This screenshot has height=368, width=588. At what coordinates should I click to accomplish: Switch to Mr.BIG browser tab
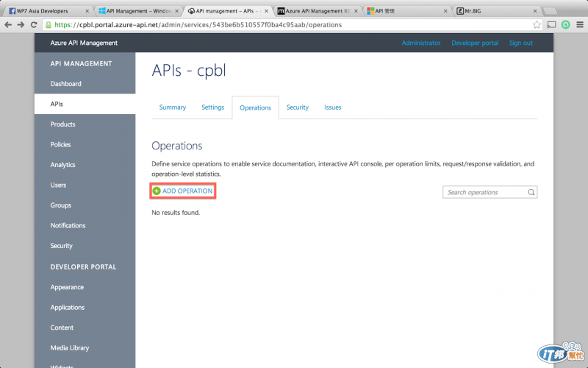click(x=497, y=11)
